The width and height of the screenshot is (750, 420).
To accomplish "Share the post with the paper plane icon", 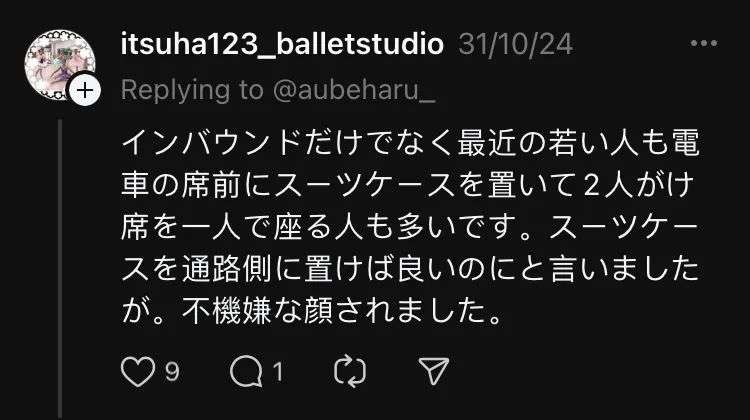I will point(434,371).
